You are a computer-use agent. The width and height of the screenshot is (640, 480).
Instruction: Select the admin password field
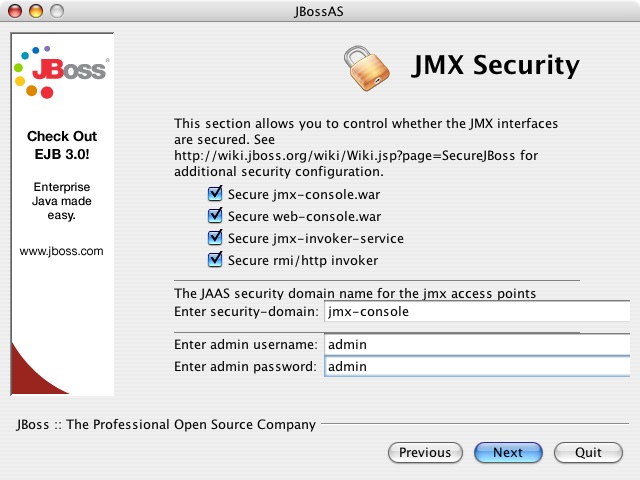pos(476,367)
